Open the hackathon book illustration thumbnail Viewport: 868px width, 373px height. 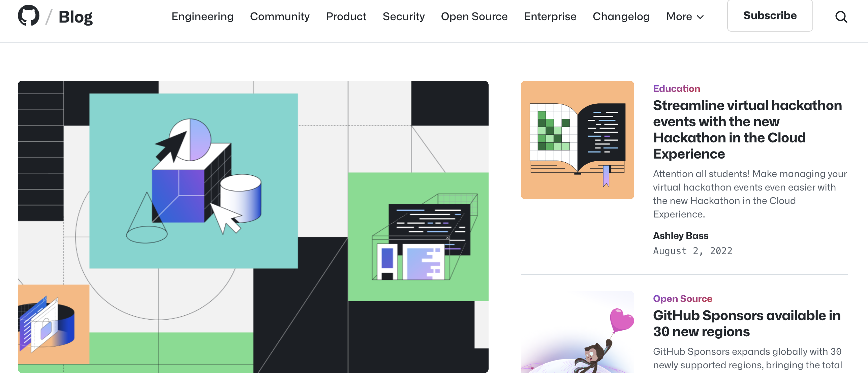(577, 140)
